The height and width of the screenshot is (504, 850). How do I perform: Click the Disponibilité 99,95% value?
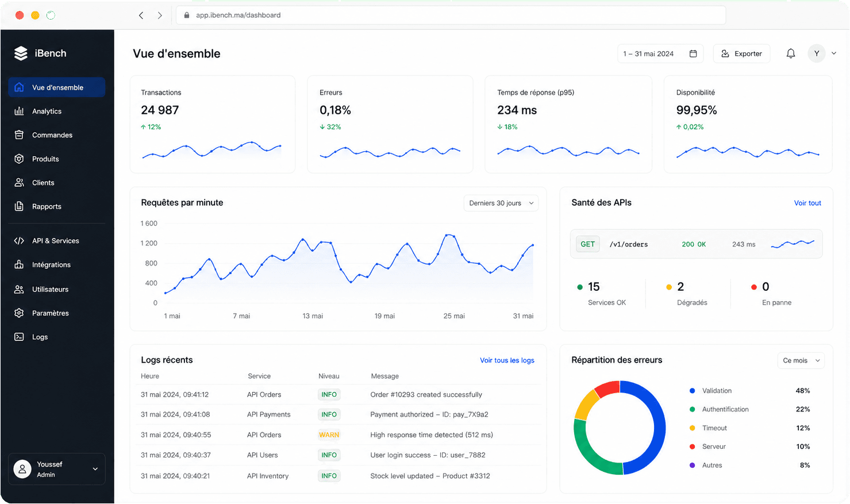click(x=697, y=110)
